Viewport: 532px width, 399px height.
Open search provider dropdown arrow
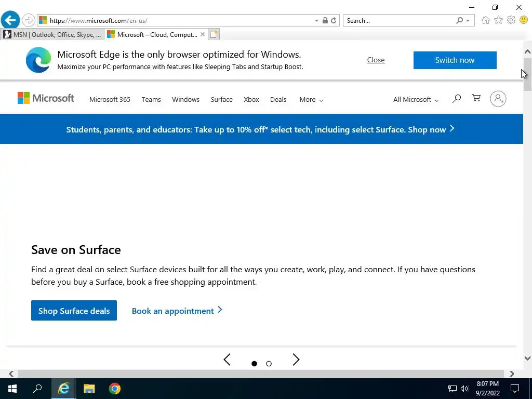[468, 21]
